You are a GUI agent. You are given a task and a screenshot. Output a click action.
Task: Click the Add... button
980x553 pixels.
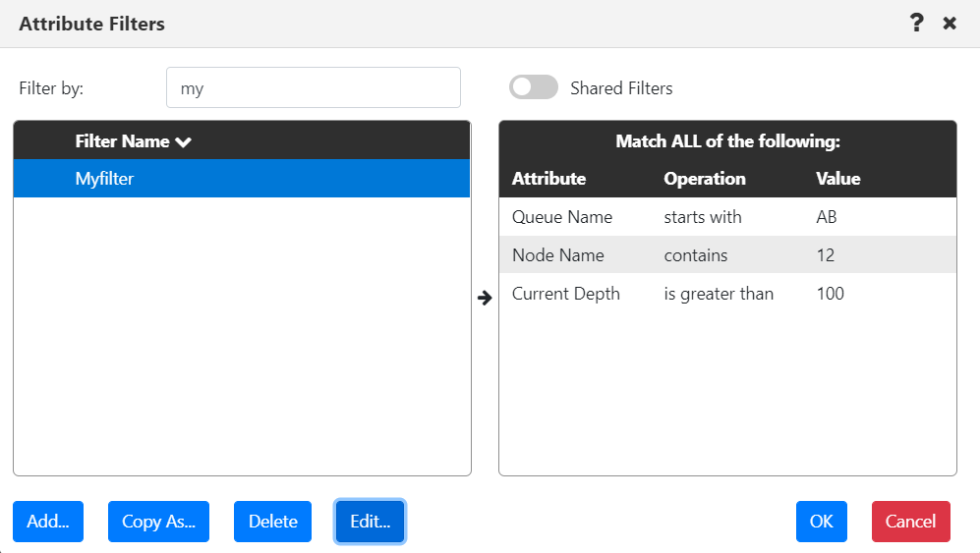[48, 522]
